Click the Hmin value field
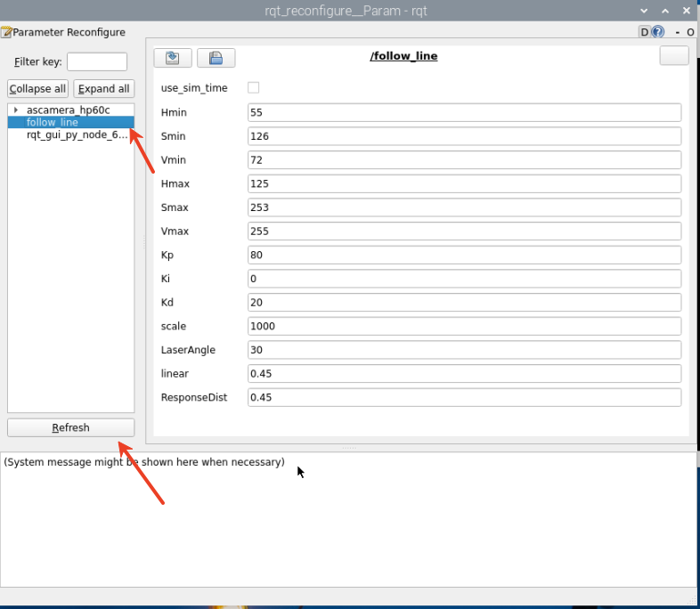The width and height of the screenshot is (700, 609). (464, 113)
